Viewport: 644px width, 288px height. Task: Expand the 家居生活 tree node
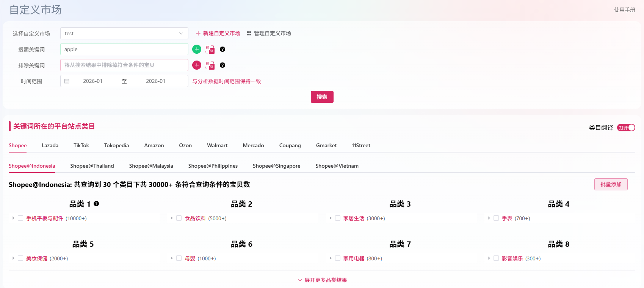(x=331, y=218)
